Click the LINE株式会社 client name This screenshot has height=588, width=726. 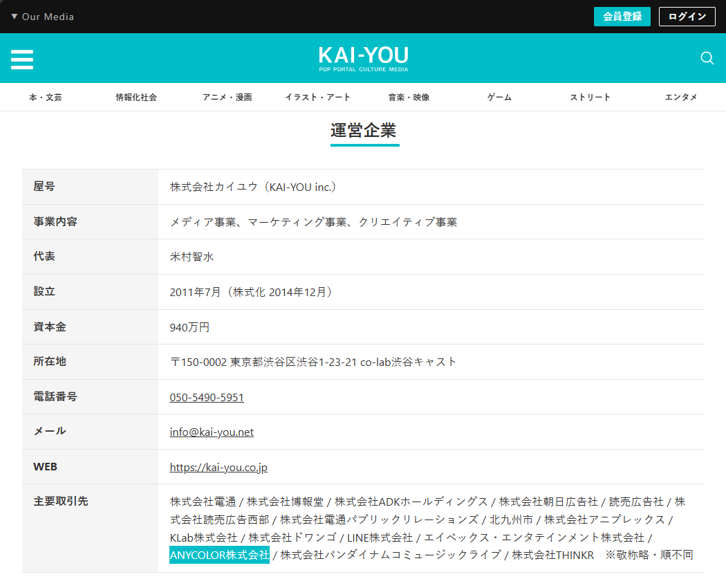(380, 538)
